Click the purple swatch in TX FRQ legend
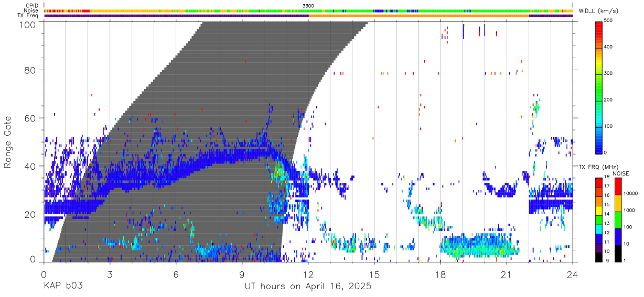 click(x=599, y=247)
